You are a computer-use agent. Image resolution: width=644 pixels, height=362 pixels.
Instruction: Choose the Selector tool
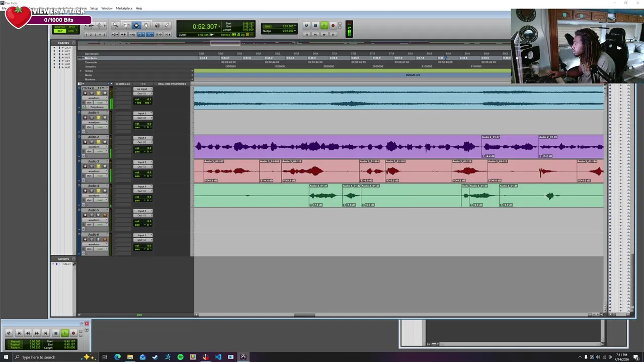(x=136, y=25)
